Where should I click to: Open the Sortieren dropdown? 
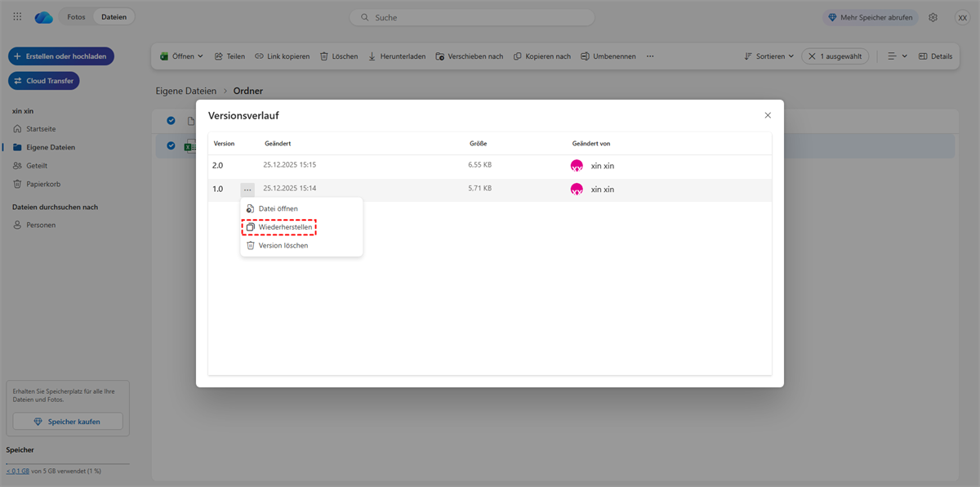791,56
